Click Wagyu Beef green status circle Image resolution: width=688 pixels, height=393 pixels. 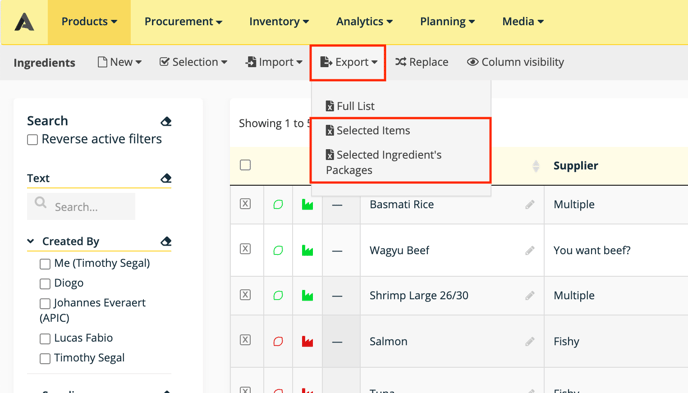[x=278, y=250]
